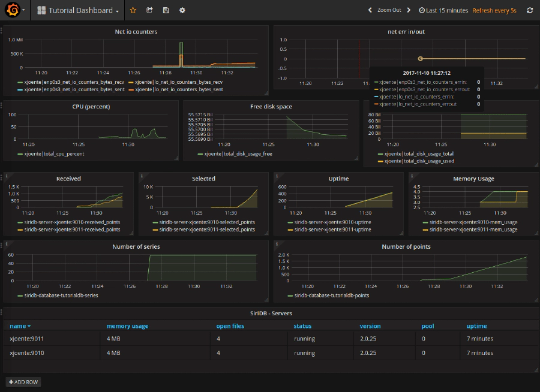The width and height of the screenshot is (540, 392).
Task: Click xjoente:9010 server name cell
Action: [27, 353]
